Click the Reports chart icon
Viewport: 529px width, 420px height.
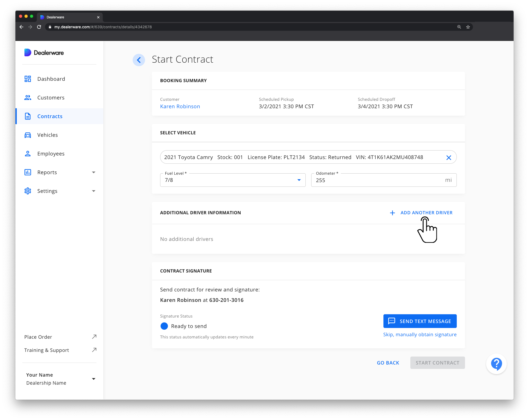[28, 172]
